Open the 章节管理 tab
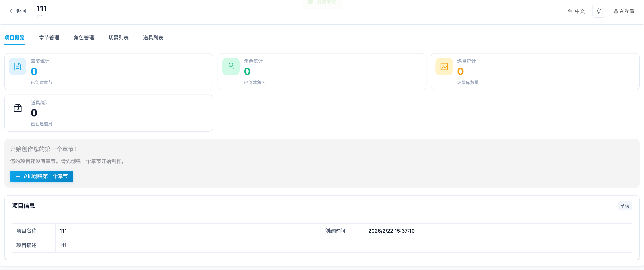The width and height of the screenshot is (644, 270). pyautogui.click(x=49, y=38)
